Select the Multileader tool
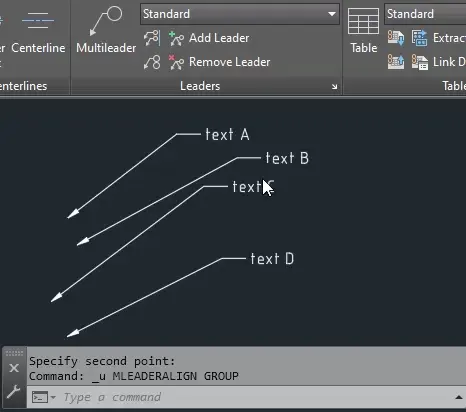This screenshot has height=412, width=466. pos(106,29)
